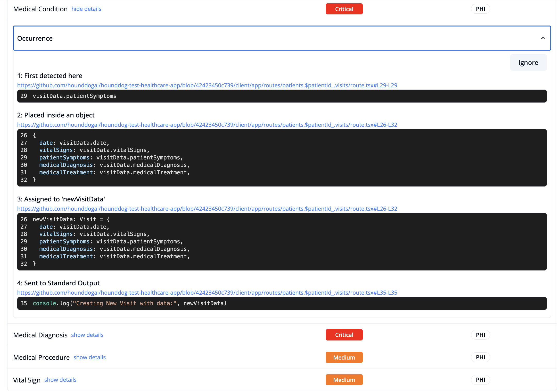Click the PHI tag for Medical Condition

coord(480,9)
